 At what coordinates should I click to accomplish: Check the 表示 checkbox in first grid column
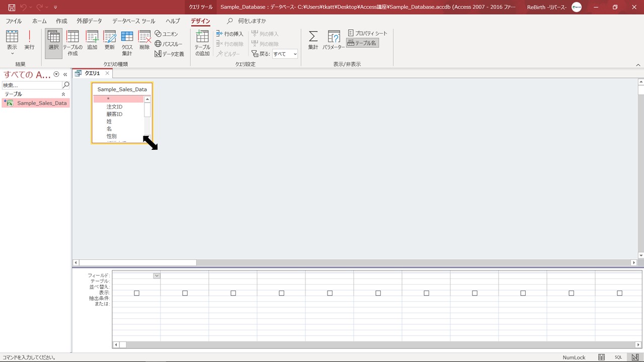pos(136,293)
